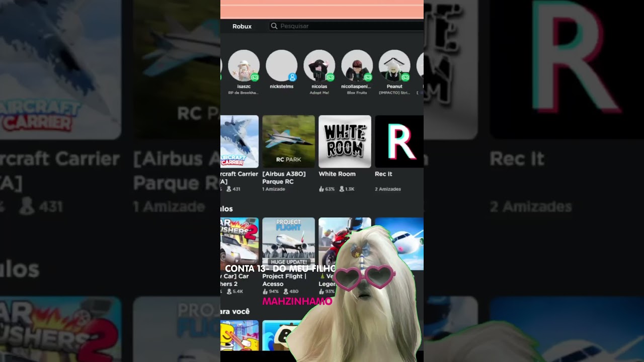Click the '[Airbus A380] Parque RC' title
Image resolution: width=644 pixels, height=362 pixels.
[284, 177]
